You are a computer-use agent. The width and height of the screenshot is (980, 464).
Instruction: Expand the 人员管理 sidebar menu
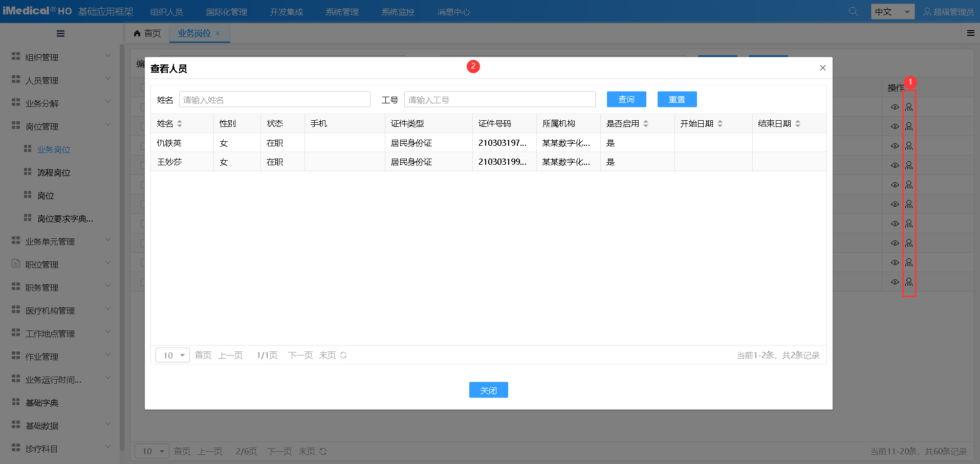[61, 80]
